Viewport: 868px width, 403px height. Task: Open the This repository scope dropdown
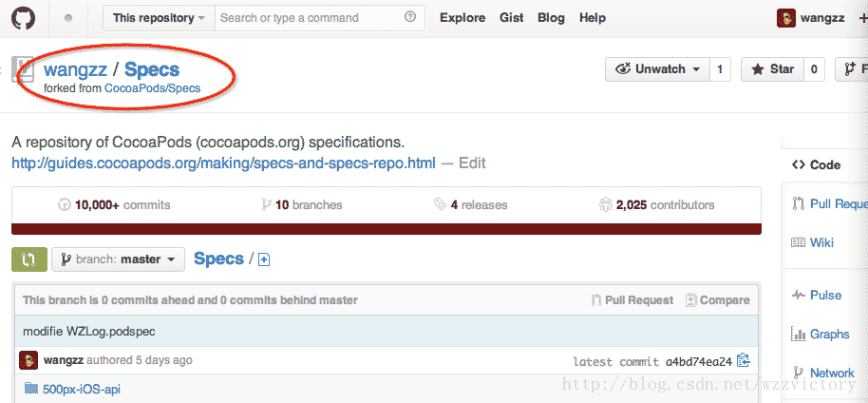coord(159,17)
